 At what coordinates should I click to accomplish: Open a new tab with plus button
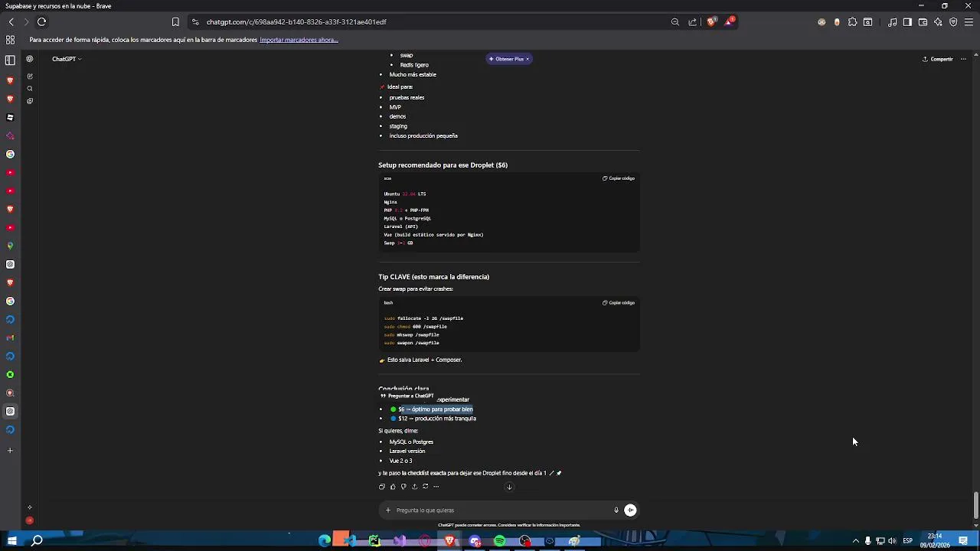pos(10,451)
